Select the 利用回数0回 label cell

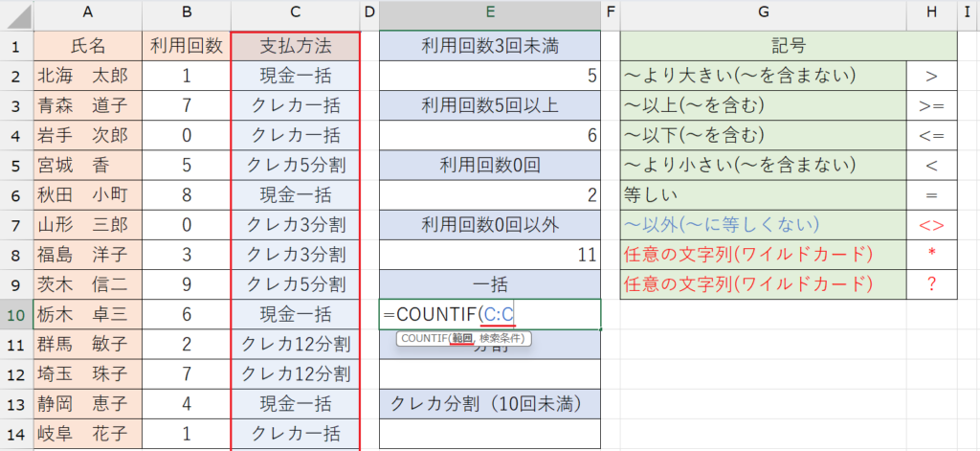point(490,165)
